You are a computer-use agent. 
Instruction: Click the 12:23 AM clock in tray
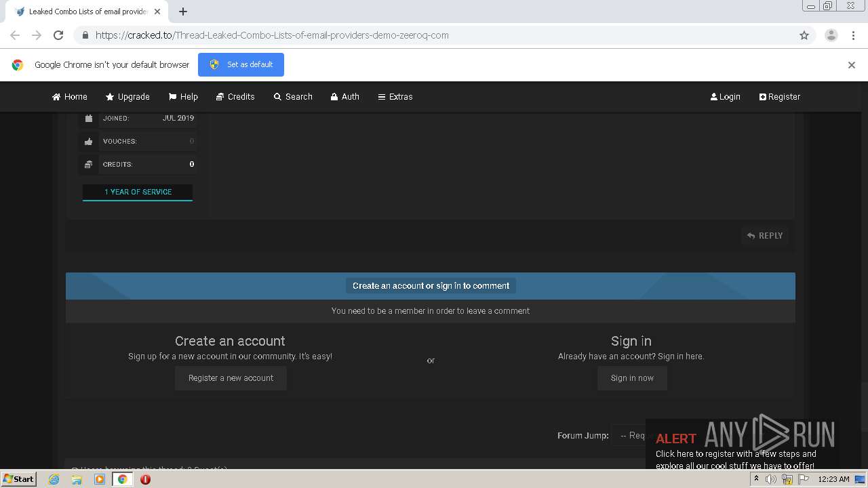coord(833,479)
